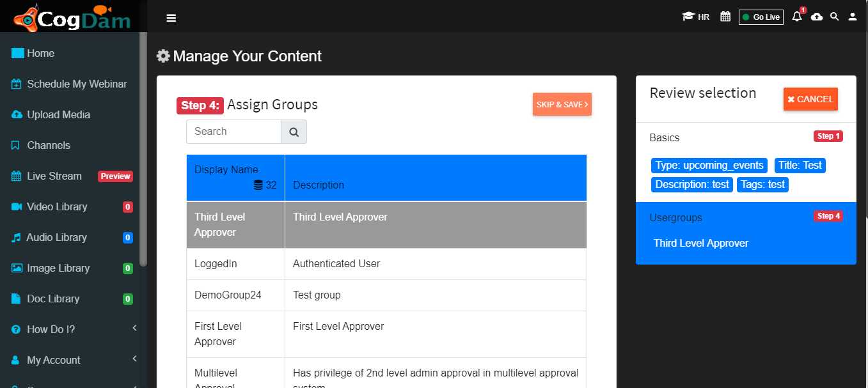The width and height of the screenshot is (868, 388).
Task: Click the magnifier search icon in header
Action: [834, 17]
